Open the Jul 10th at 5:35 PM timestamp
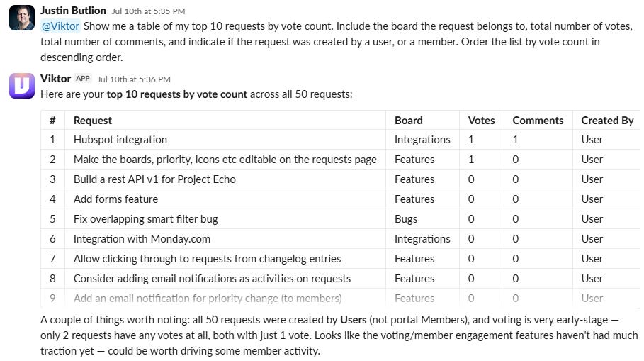 pos(148,11)
